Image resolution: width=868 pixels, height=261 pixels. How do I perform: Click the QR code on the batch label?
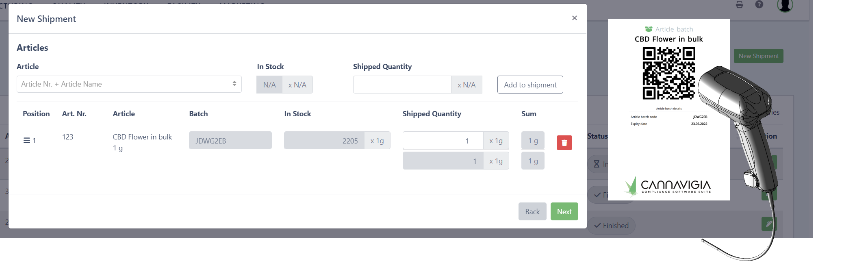click(x=668, y=73)
